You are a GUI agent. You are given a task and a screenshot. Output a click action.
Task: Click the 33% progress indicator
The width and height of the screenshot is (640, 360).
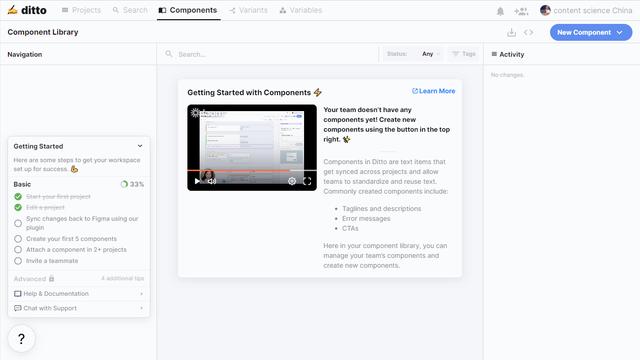(132, 184)
